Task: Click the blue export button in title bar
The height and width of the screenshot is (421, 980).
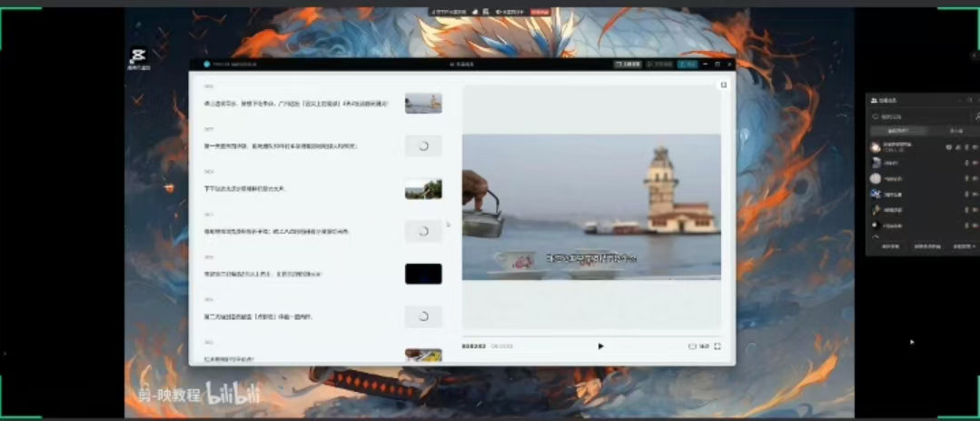Action: pos(688,65)
